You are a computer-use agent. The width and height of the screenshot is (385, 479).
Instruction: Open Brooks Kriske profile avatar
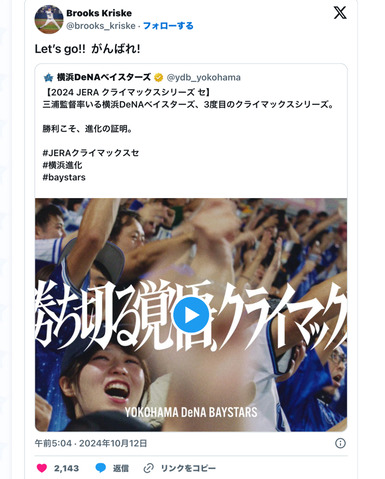pos(49,19)
